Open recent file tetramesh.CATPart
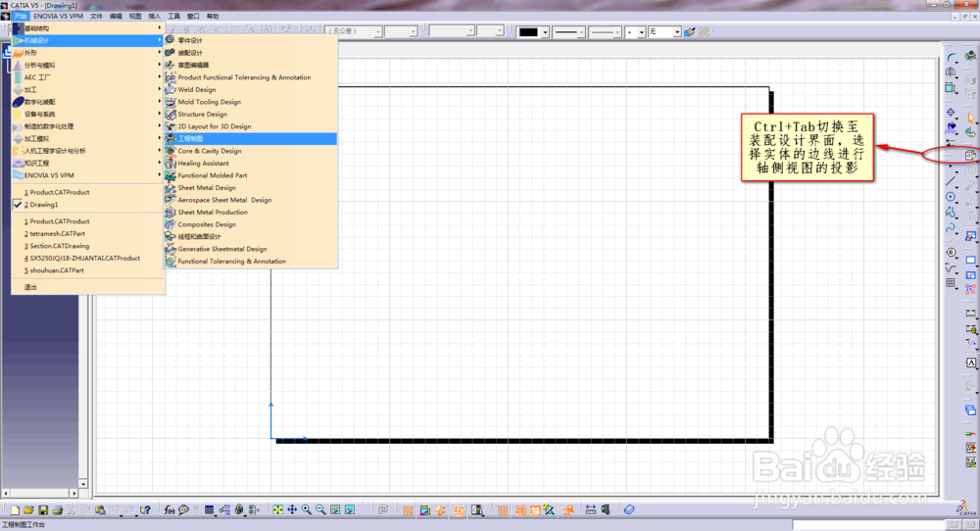The width and height of the screenshot is (980, 531). pos(87,233)
